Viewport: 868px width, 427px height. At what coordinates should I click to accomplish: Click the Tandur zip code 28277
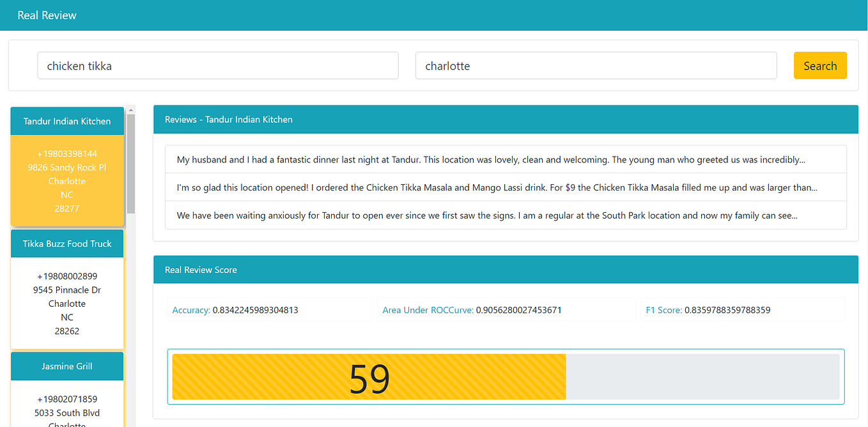point(66,208)
